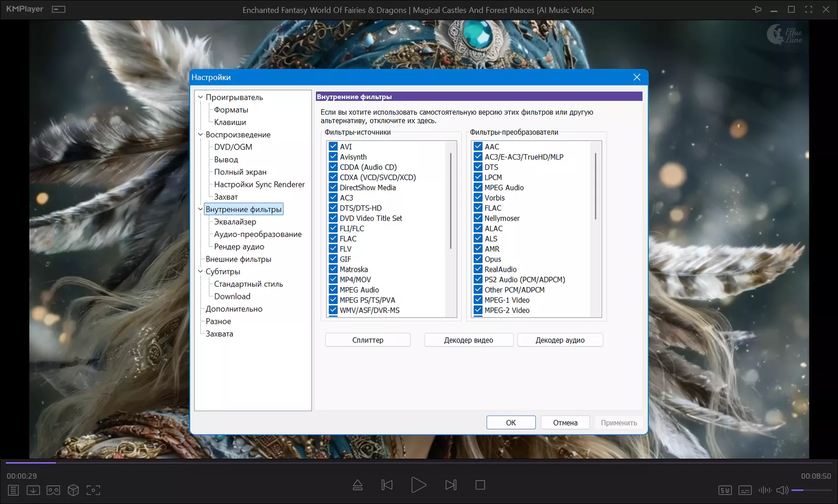Image resolution: width=838 pixels, height=504 pixels.
Task: Toggle the AAC transform filter checkbox
Action: 478,147
